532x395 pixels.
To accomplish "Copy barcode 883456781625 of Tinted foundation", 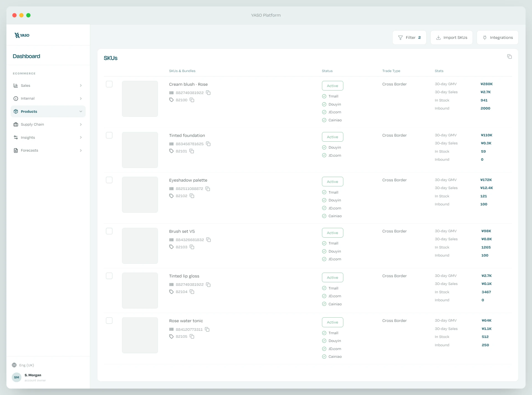I will click(x=208, y=144).
